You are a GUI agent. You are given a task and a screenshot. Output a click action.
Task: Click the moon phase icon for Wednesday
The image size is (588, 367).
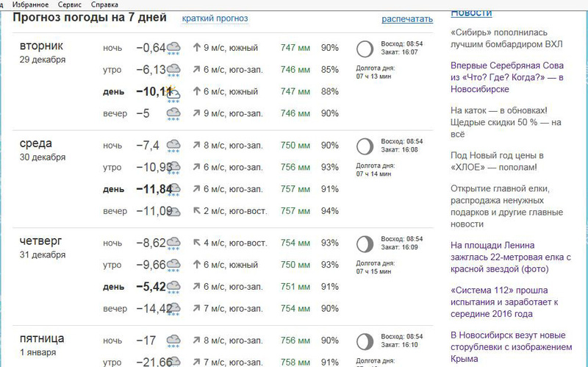(364, 146)
